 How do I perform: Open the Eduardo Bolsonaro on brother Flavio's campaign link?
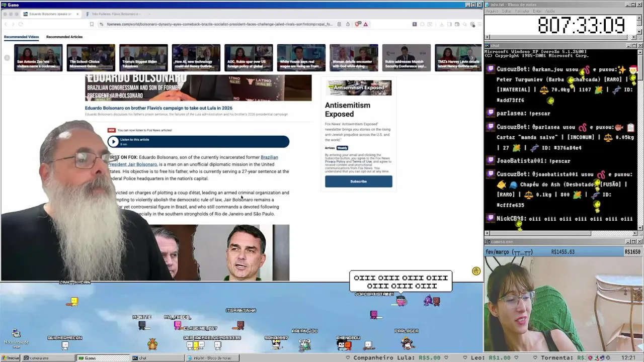click(158, 108)
